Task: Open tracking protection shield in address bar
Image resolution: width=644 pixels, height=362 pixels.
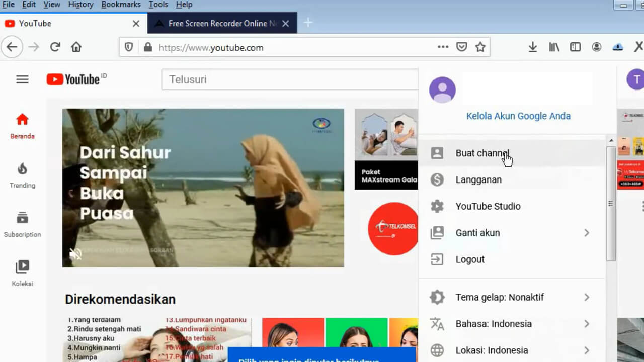Action: tap(129, 47)
